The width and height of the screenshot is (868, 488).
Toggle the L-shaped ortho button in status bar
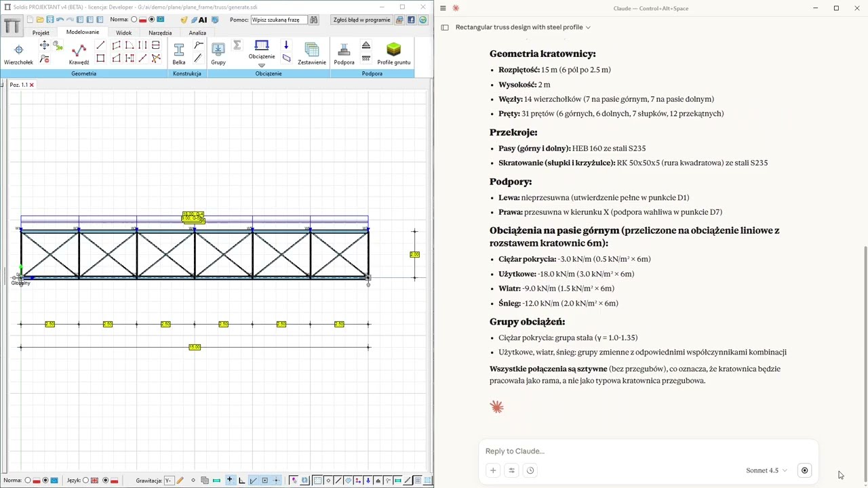[241, 481]
